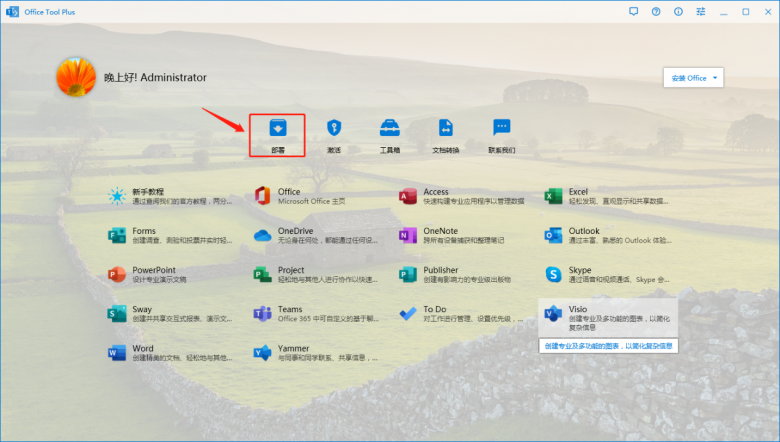780x442 pixels.
Task: Click the Excel app icon
Action: tap(553, 196)
